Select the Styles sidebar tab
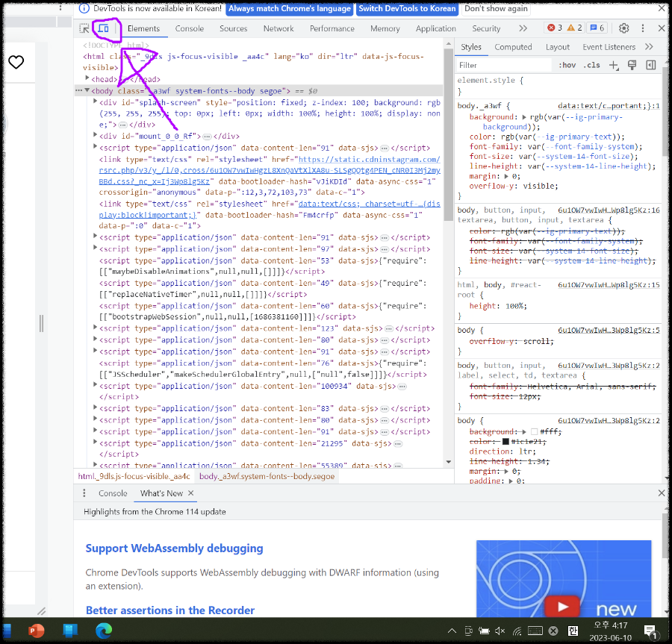The image size is (672, 644). [471, 47]
